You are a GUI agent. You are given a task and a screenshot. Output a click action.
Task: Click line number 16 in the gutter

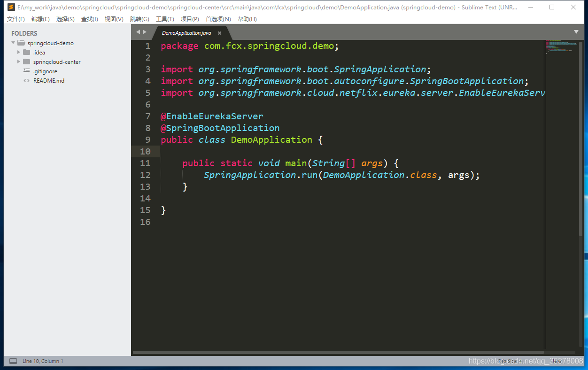coord(145,222)
